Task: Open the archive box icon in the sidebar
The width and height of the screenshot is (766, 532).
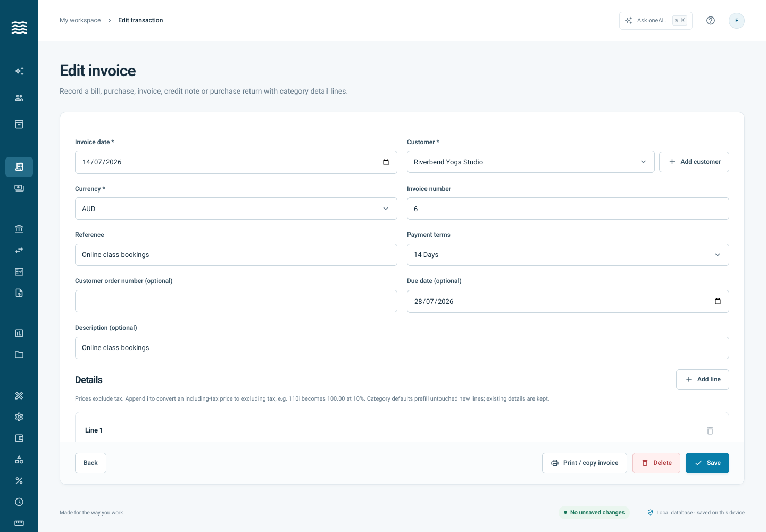Action: (x=19, y=124)
